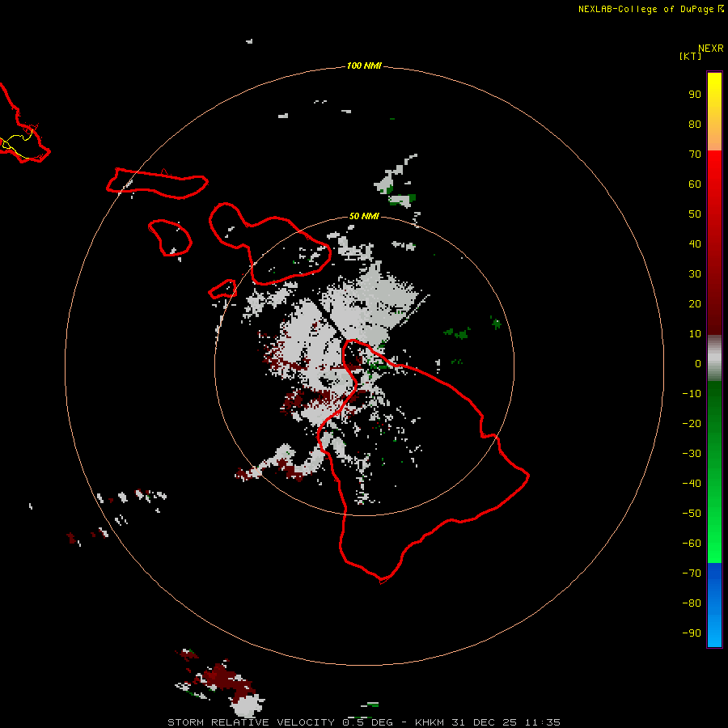
Task: Select the -50 scale value
Action: pyautogui.click(x=692, y=514)
